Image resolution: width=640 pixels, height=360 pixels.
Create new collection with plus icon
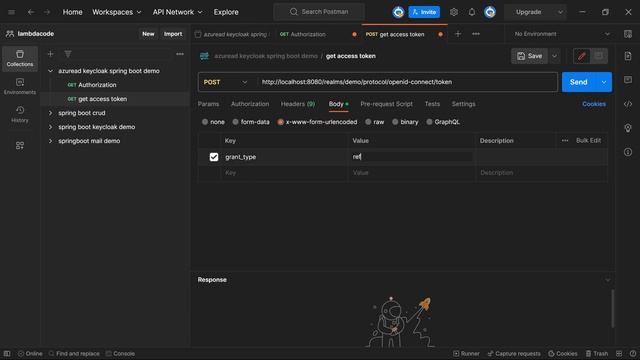(50, 54)
